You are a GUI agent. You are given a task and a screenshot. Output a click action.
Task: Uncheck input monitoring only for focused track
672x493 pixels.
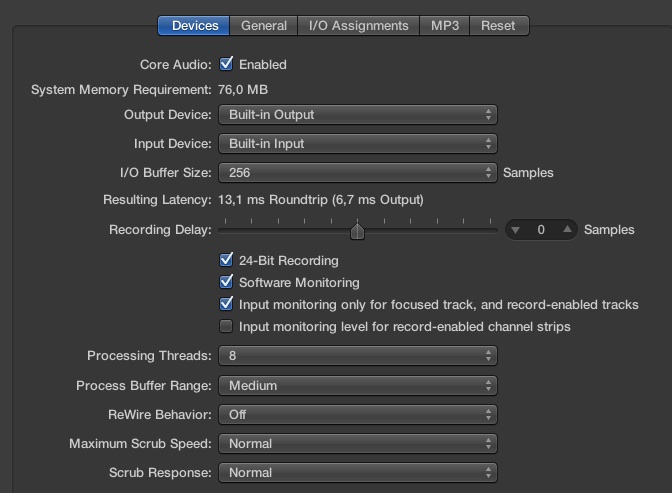point(226,305)
